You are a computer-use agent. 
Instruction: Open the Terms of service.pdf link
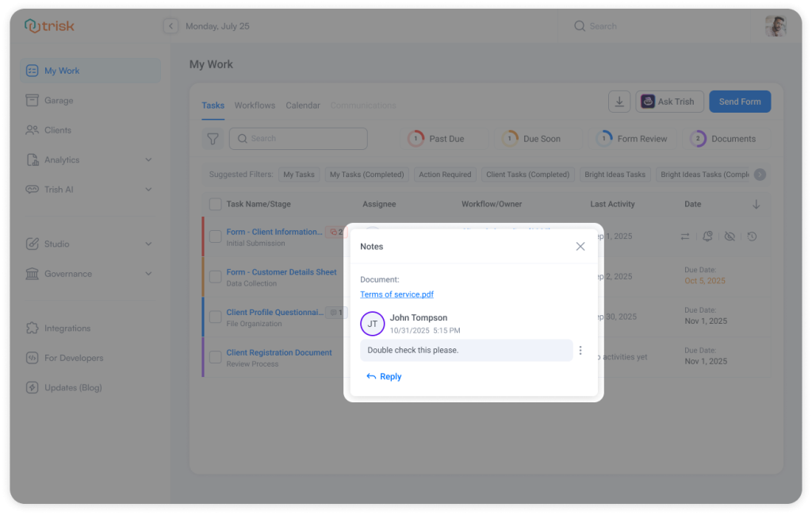(x=396, y=294)
